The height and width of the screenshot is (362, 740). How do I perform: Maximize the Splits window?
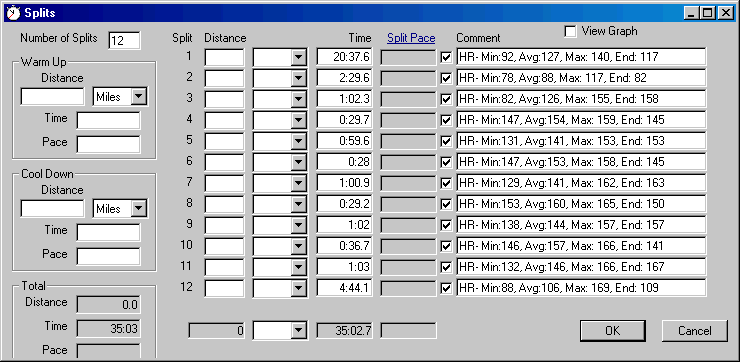click(x=707, y=13)
